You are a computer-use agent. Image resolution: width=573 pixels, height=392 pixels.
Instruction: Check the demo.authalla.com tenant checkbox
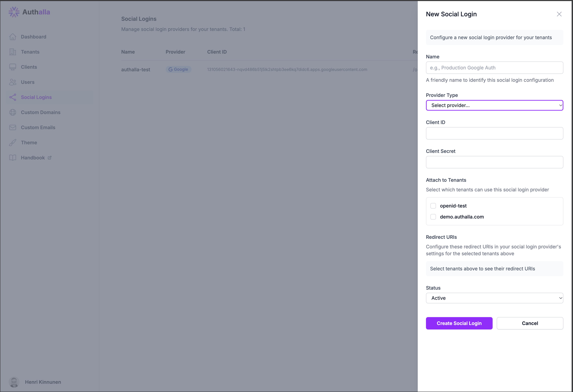coord(433,217)
